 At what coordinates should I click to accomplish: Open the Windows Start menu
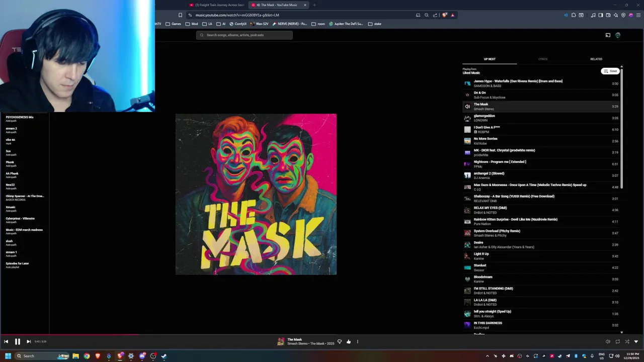coord(8,356)
